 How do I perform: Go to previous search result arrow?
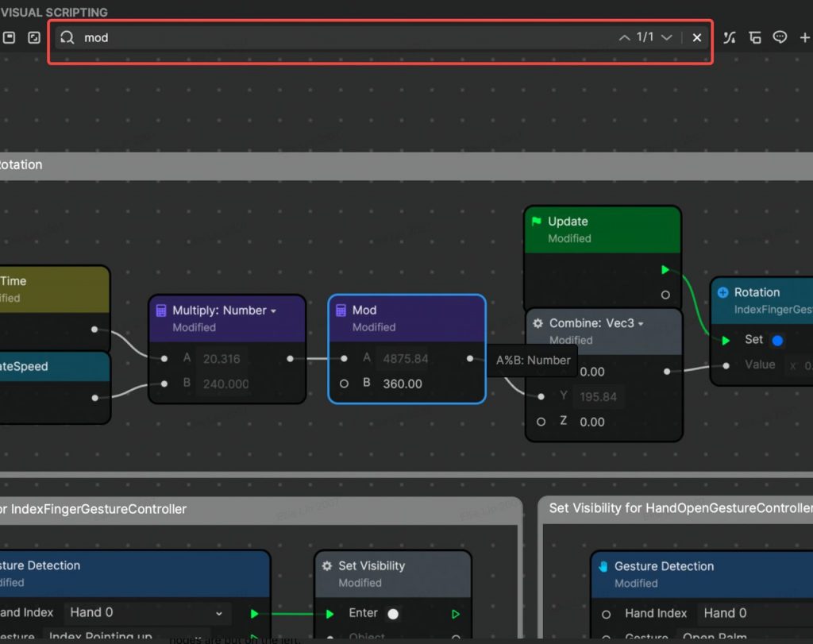(624, 37)
